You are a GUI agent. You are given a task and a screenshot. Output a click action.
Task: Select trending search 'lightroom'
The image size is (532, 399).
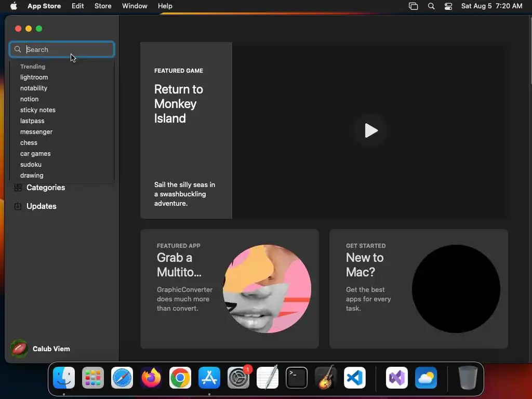click(x=34, y=77)
